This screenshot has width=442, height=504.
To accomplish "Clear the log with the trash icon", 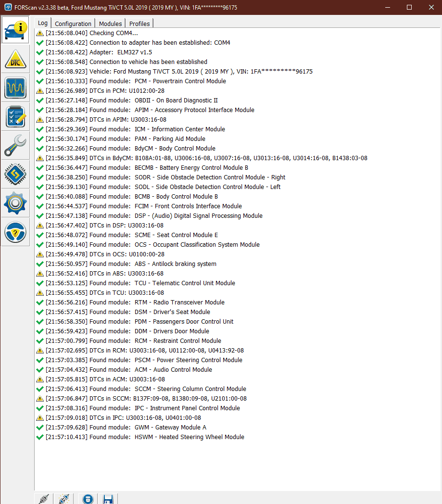I will click(x=88, y=499).
